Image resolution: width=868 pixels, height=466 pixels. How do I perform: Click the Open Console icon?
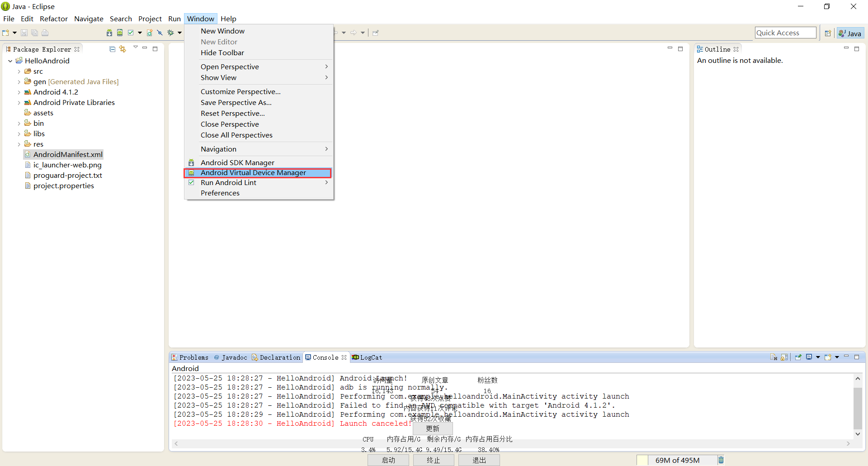click(828, 357)
